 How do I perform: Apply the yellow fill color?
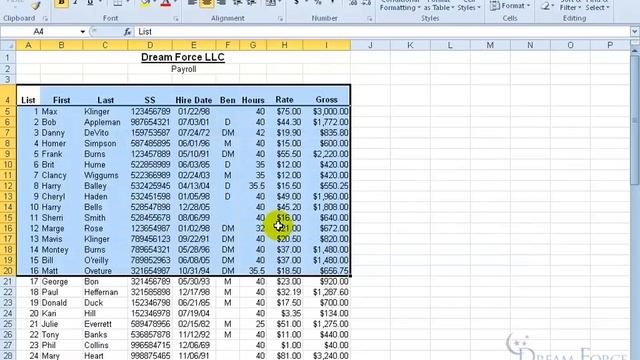145,3
